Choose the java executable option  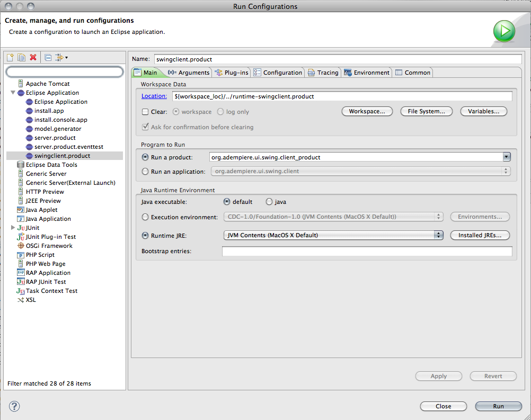(x=269, y=202)
